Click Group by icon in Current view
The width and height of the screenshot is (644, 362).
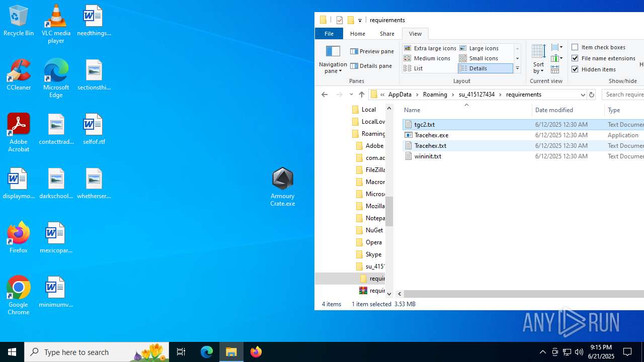(556, 48)
